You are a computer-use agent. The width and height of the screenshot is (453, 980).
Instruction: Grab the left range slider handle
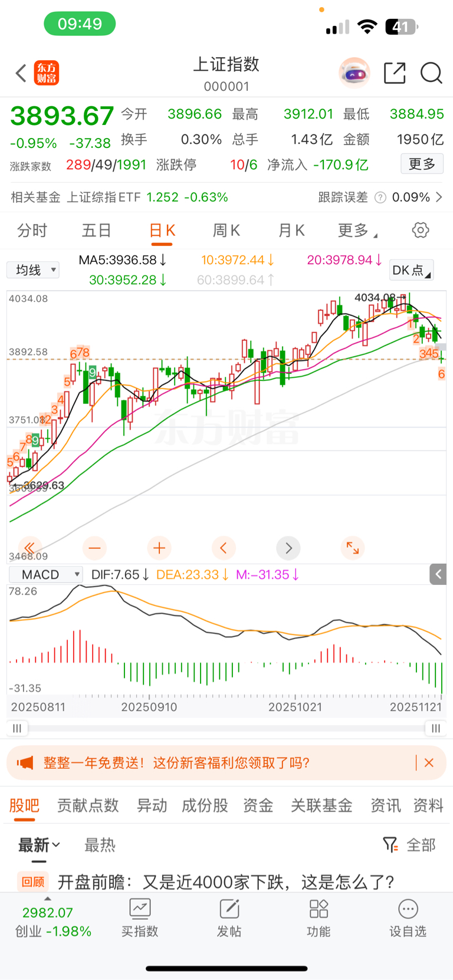[x=17, y=728]
